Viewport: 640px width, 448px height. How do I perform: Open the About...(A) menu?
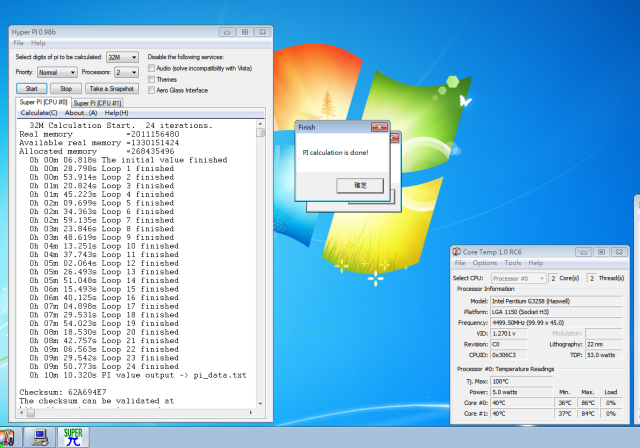pyautogui.click(x=81, y=113)
